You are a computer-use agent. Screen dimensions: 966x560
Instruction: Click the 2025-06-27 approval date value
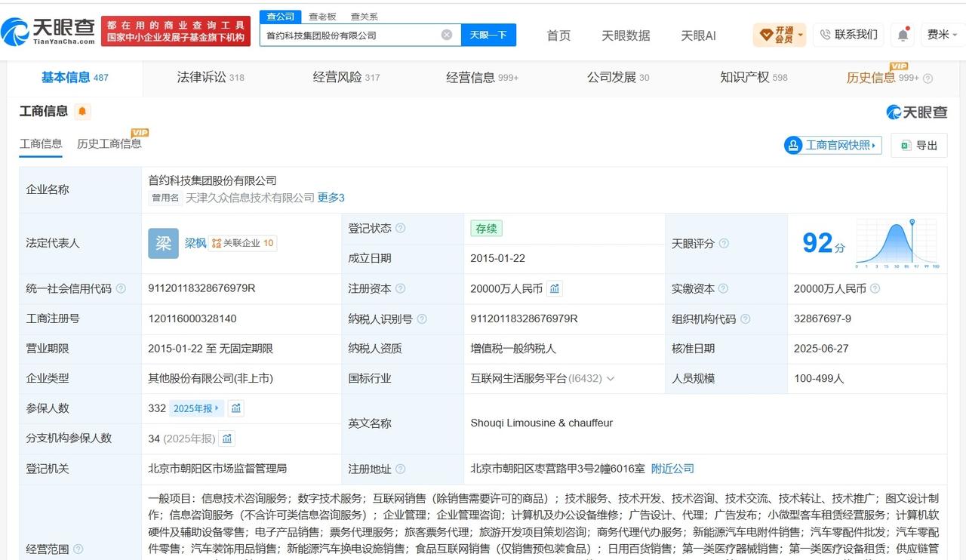pyautogui.click(x=820, y=349)
